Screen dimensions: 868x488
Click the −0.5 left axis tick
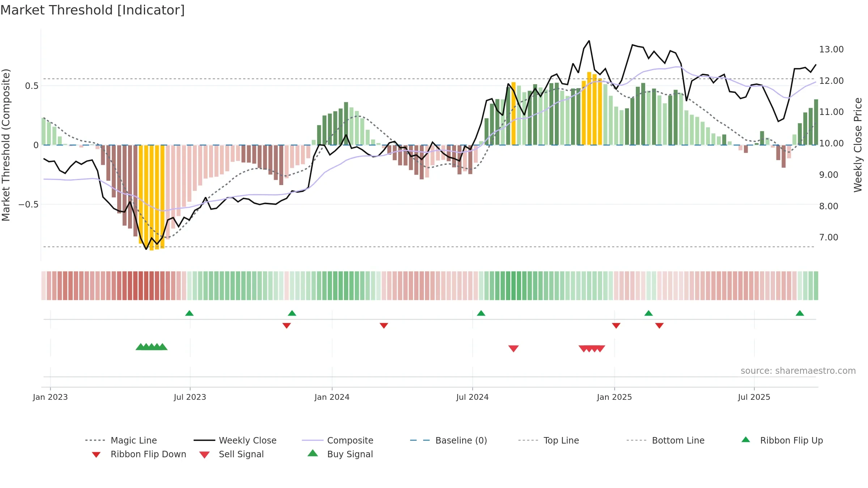coord(28,205)
